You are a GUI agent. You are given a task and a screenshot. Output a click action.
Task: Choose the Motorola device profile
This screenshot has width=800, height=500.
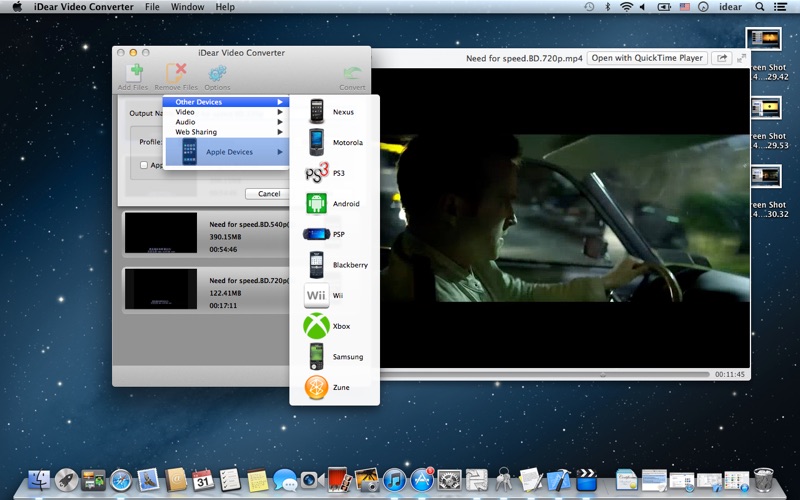[334, 142]
